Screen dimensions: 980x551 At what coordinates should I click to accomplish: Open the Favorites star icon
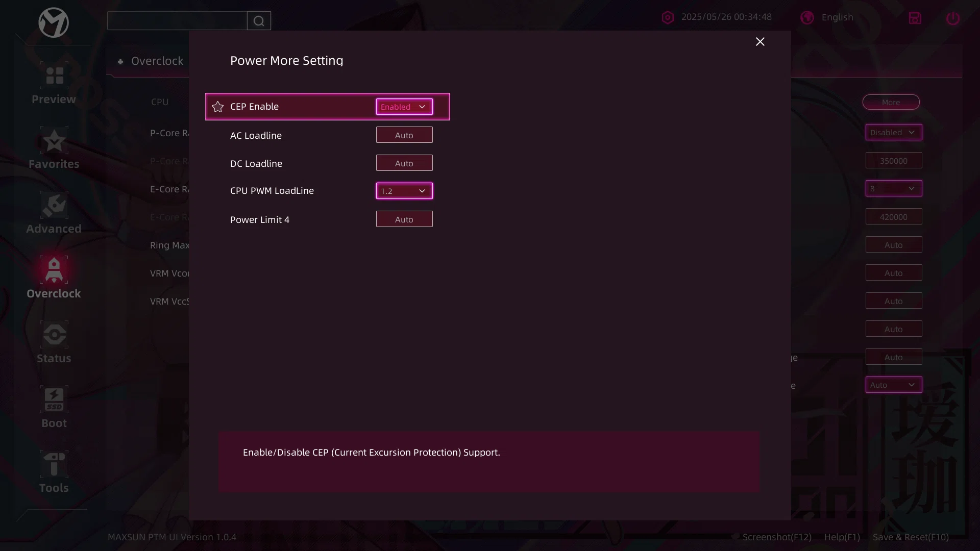(x=54, y=140)
